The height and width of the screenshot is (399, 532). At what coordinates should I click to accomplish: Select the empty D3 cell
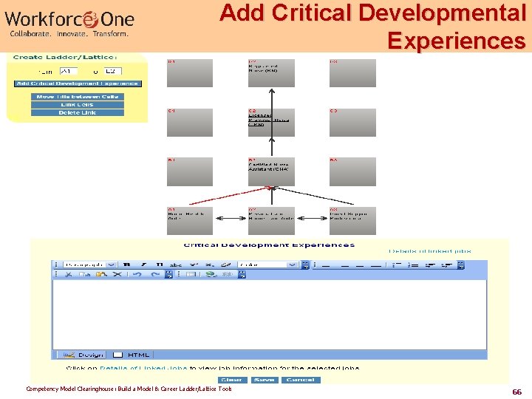[x=353, y=73]
